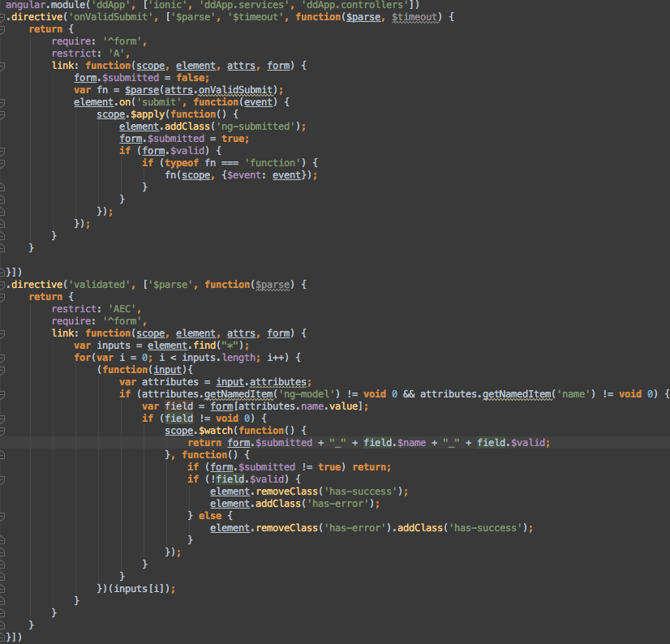Screen dimensions: 670x644
Task: Click the 'ddApp.controllers' dependency string
Action: coord(354,5)
